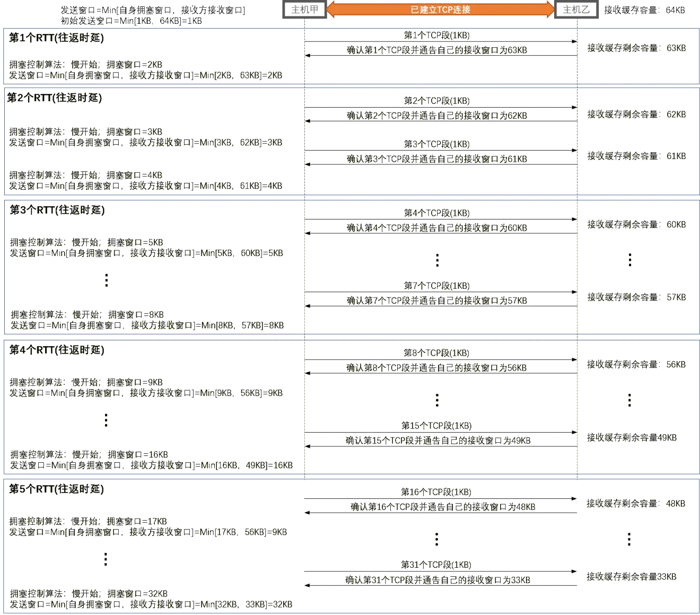Viewport: 700px width, 615px height.
Task: Click the label 第4个TCP段(1KB)
Action: click(437, 213)
